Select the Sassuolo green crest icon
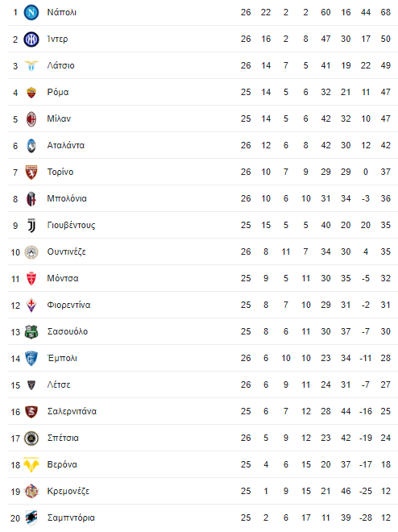Viewport: 398px width, 532px height. tap(31, 332)
